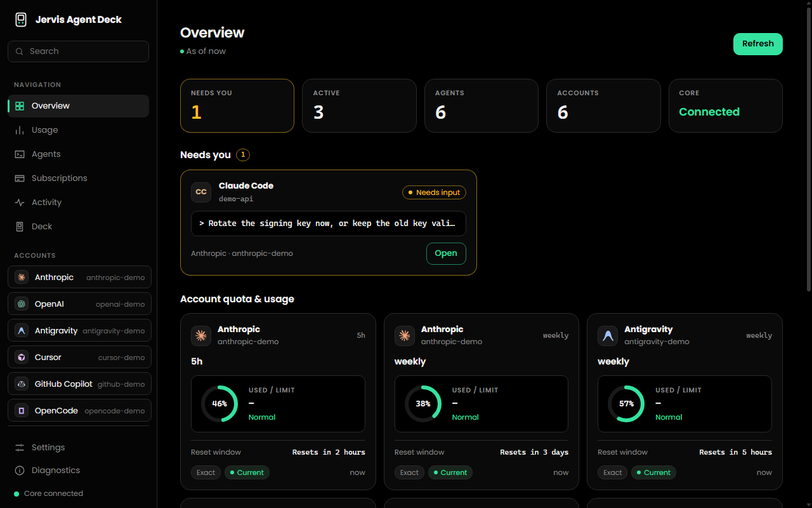The image size is (812, 508).
Task: Select the GitHub Copilot github-demo account
Action: pos(80,384)
